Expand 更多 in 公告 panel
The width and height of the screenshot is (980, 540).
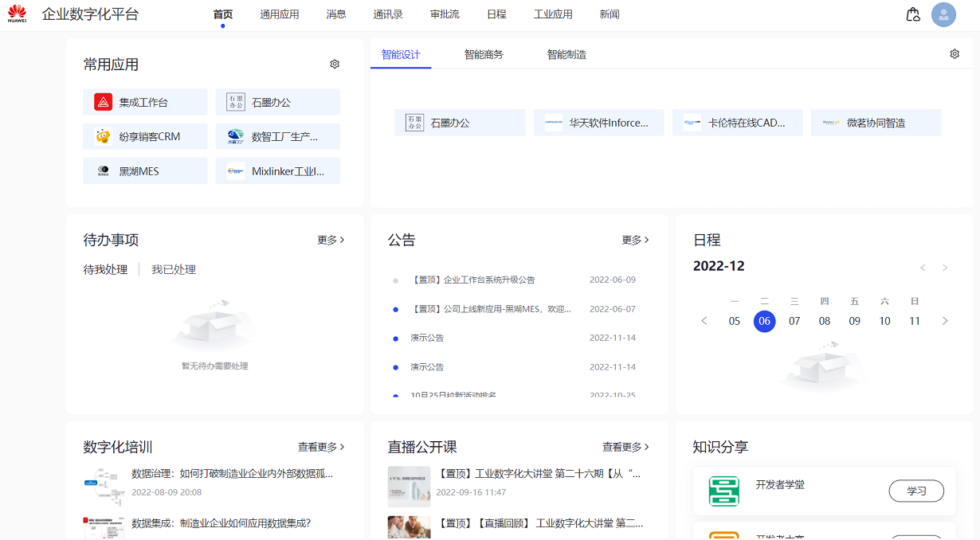coord(635,240)
